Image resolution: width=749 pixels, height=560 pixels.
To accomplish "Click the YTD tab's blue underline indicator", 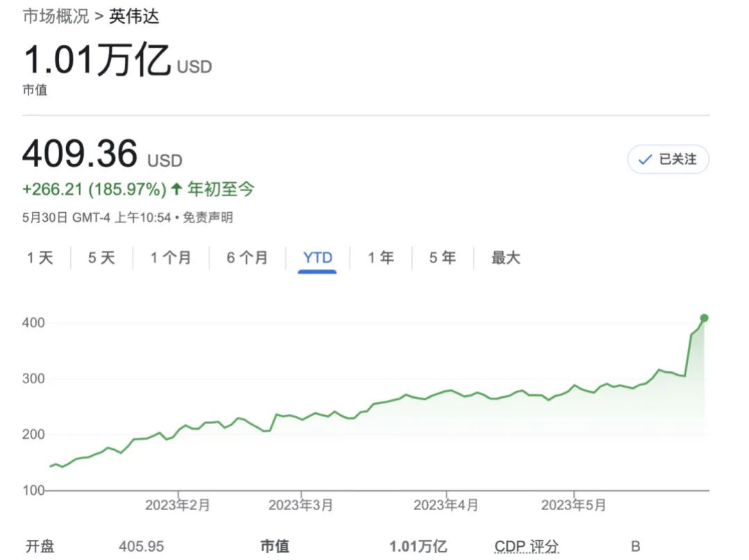I will tap(316, 270).
